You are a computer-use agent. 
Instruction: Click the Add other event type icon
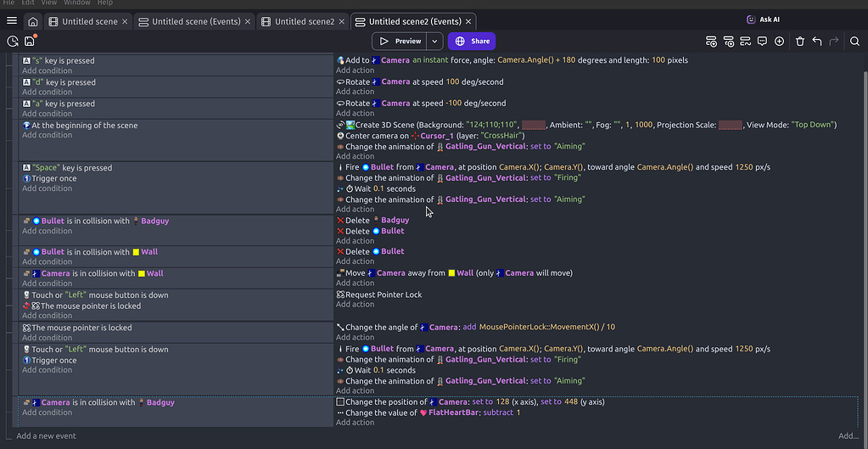click(x=745, y=41)
